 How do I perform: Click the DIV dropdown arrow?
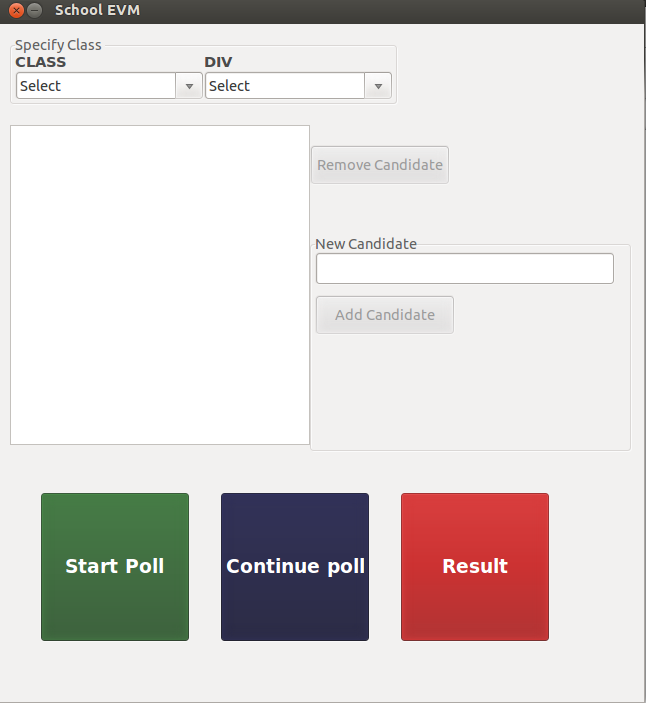(x=378, y=86)
